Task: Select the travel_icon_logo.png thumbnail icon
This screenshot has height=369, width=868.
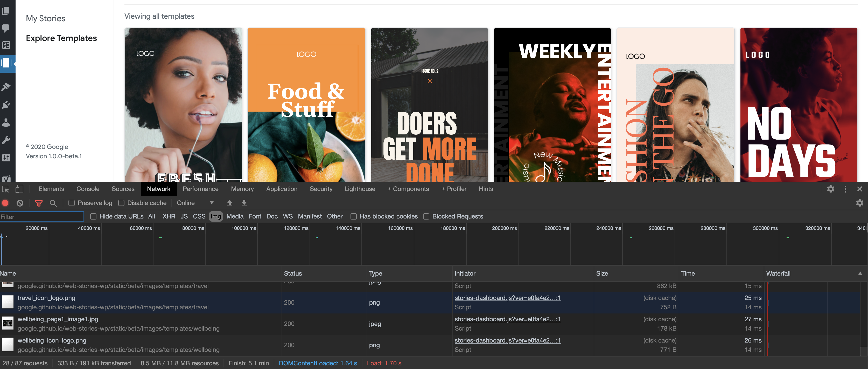Action: [x=8, y=302]
